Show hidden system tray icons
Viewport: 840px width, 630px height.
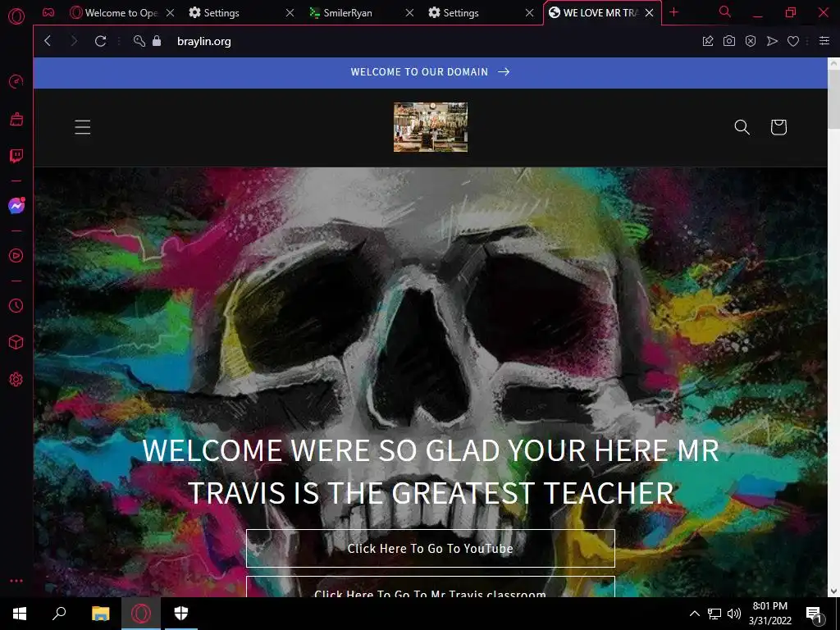pyautogui.click(x=694, y=614)
